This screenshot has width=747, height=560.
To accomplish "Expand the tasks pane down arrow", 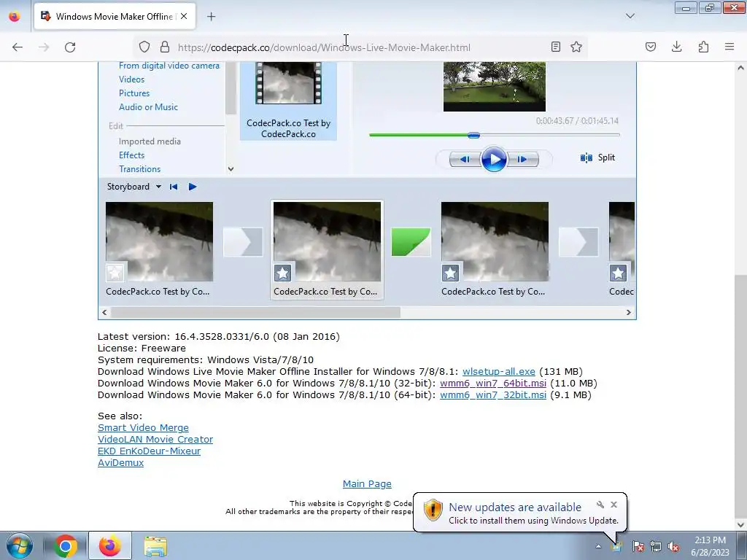I will click(231, 169).
